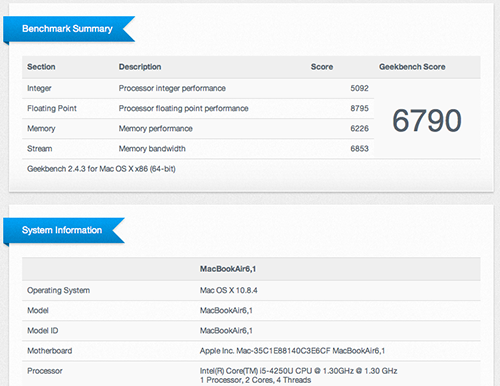This screenshot has width=500, height=386.
Task: Click the Score column header
Action: 322,67
